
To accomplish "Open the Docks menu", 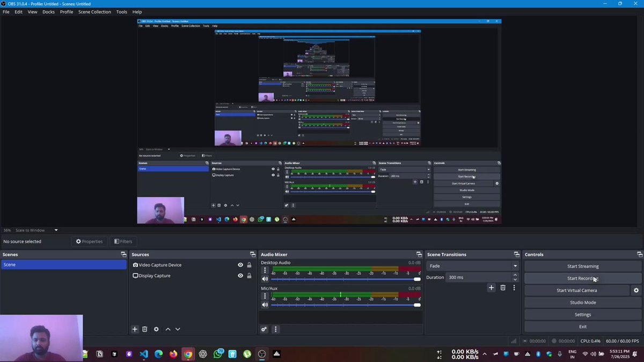I will tap(49, 12).
